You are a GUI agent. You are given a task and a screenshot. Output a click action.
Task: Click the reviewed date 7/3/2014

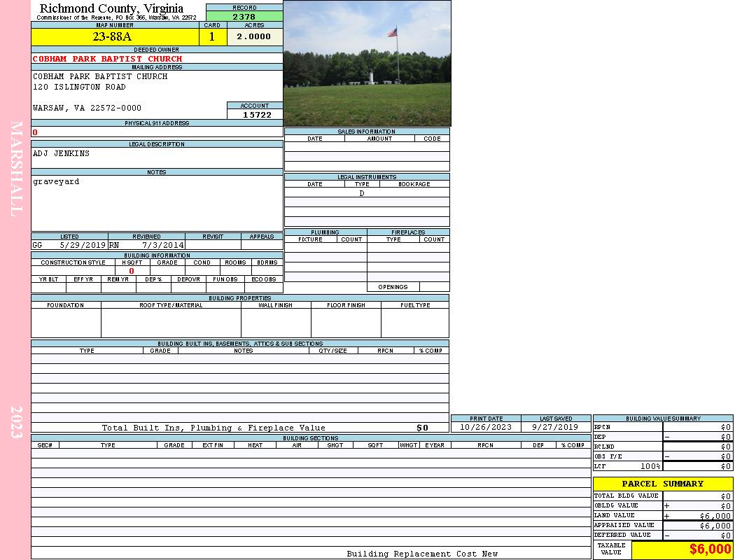[x=162, y=246]
